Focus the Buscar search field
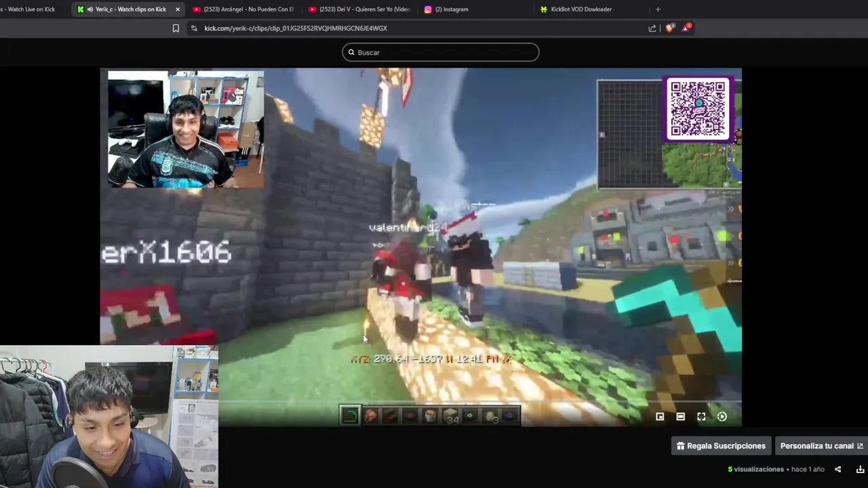The width and height of the screenshot is (868, 488). (441, 52)
